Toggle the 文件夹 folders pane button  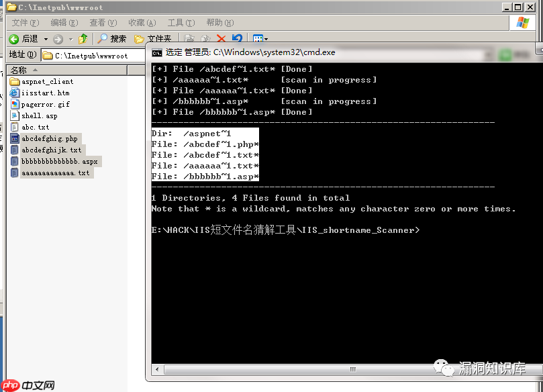click(153, 39)
